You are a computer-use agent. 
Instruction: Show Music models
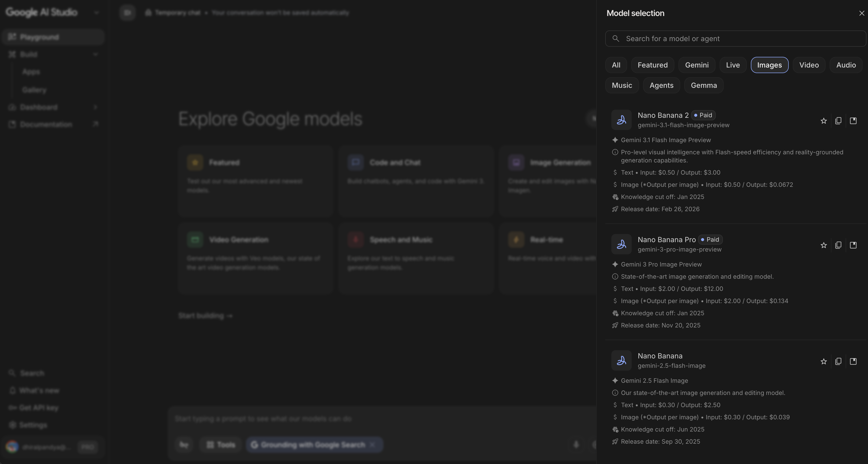coord(622,85)
